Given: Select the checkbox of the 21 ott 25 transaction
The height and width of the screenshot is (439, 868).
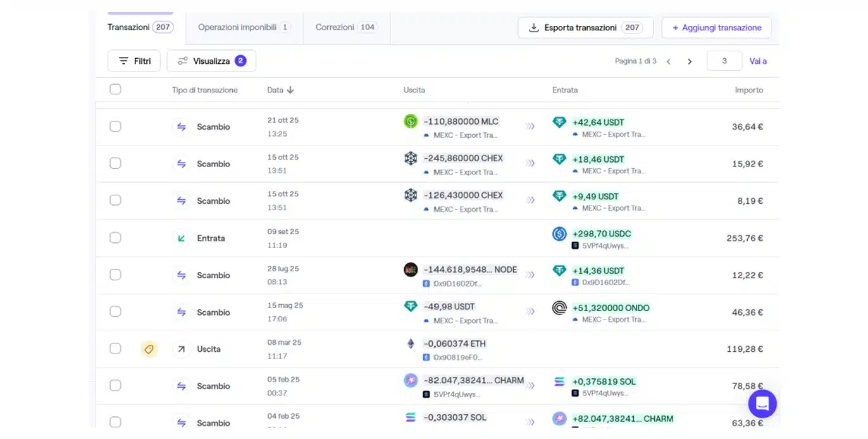Looking at the screenshot, I should click(115, 126).
